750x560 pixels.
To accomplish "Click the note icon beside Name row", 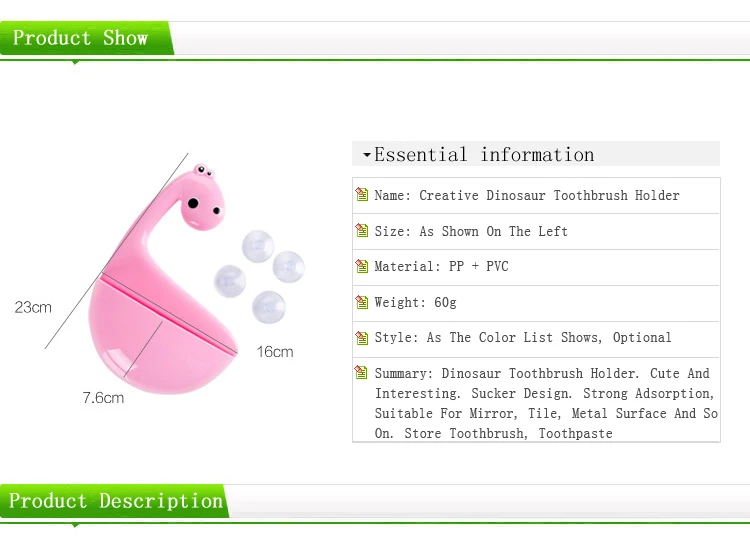I will [x=362, y=195].
